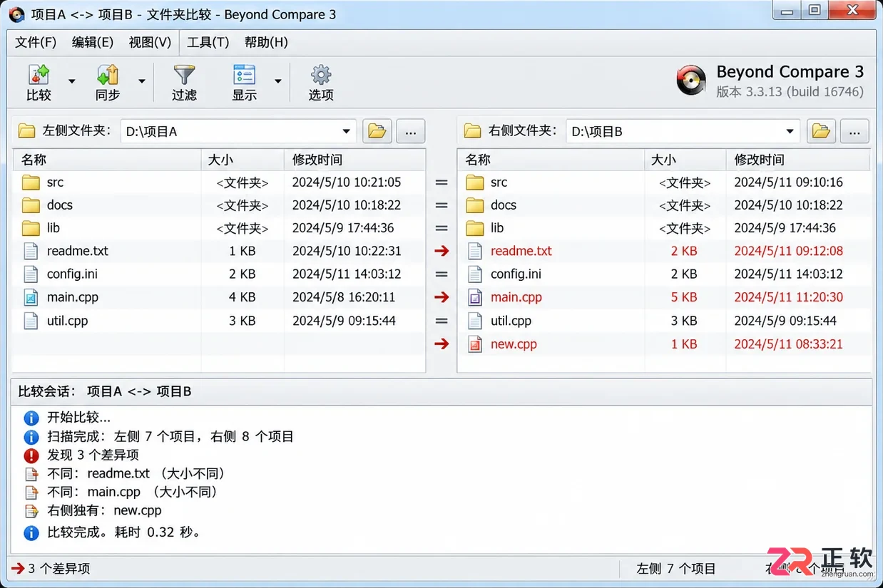Select src folder icon in right pane

tap(475, 182)
